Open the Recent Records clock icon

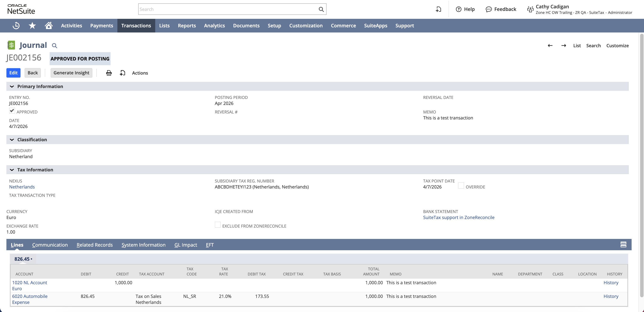[x=16, y=25]
